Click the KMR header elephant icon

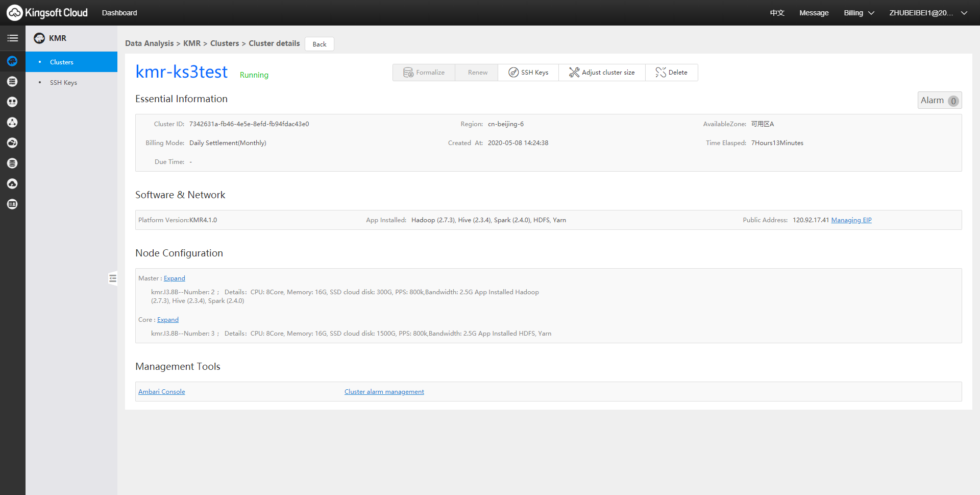(x=39, y=38)
